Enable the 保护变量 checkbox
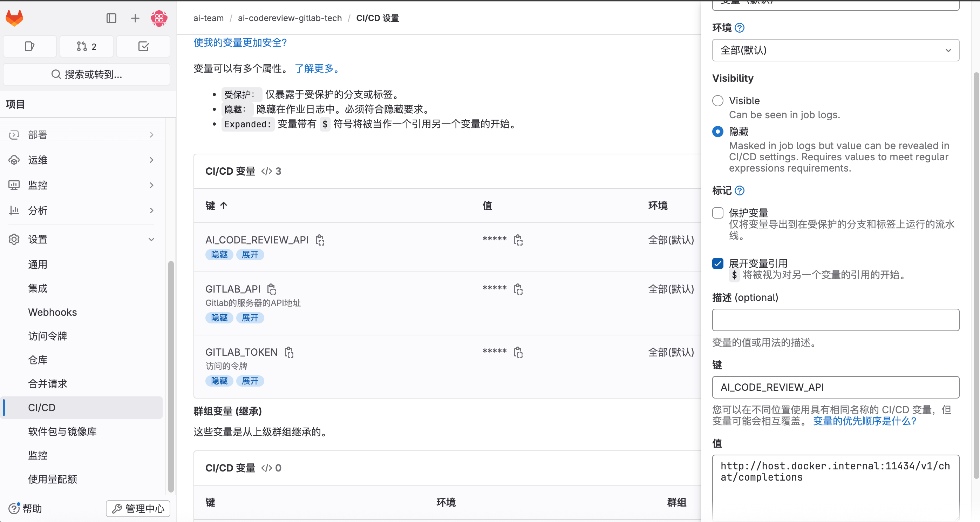Screen dimensions: 980x522 [x=717, y=213]
